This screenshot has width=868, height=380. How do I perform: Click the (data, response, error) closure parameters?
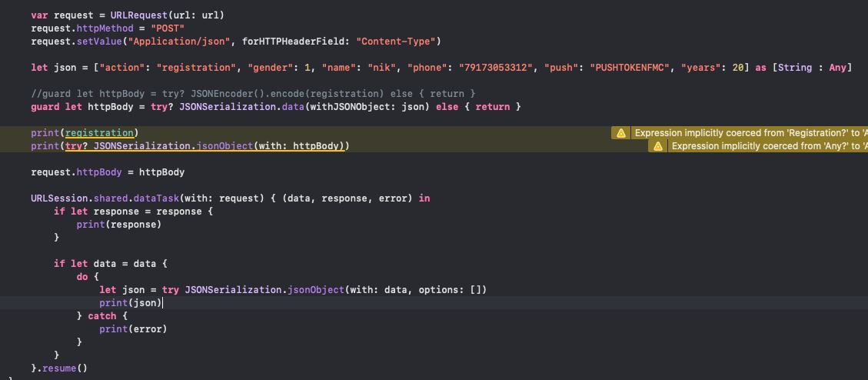(348, 198)
